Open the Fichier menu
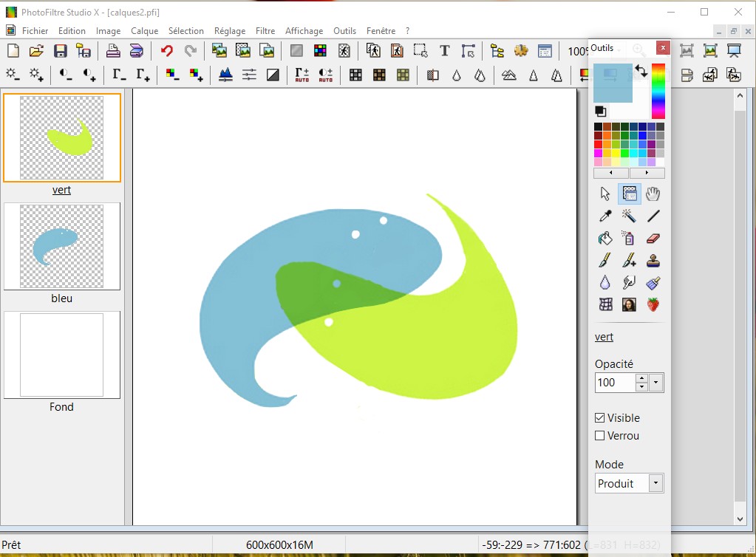The width and height of the screenshot is (756, 557). pos(35,31)
